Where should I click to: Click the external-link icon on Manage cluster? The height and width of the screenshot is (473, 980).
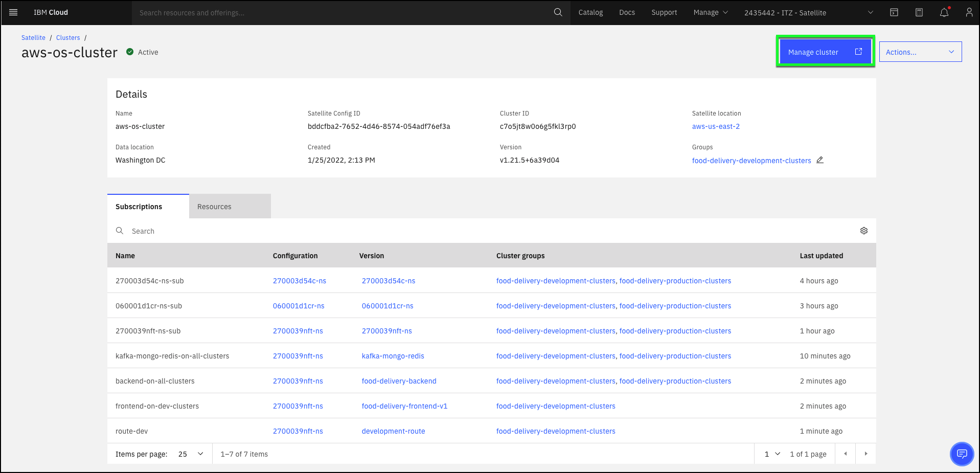[x=858, y=52]
